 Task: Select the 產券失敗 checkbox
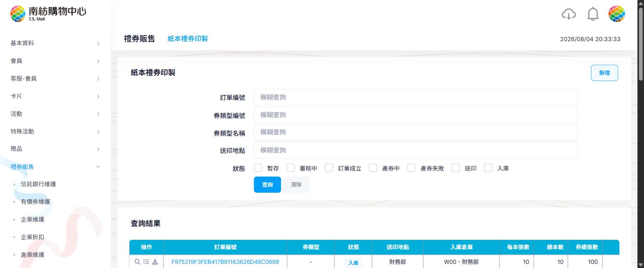(x=412, y=168)
